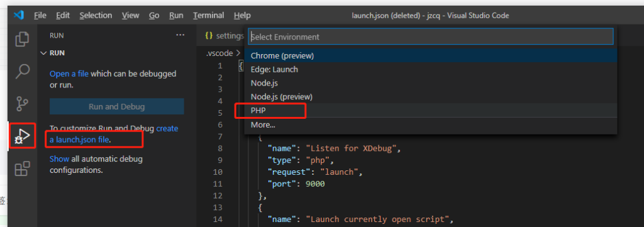This screenshot has height=227, width=644.
Task: Open the Selection menu
Action: tap(96, 16)
